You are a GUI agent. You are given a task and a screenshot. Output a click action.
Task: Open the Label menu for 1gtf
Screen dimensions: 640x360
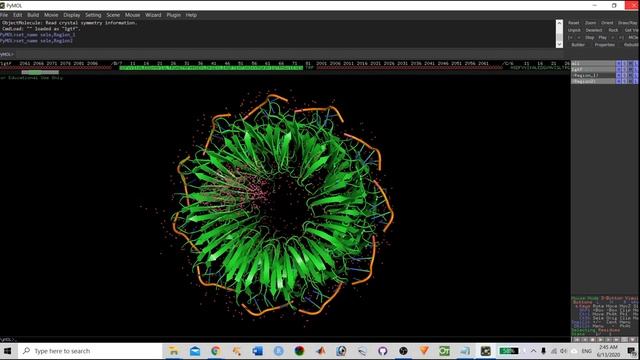point(636,69)
